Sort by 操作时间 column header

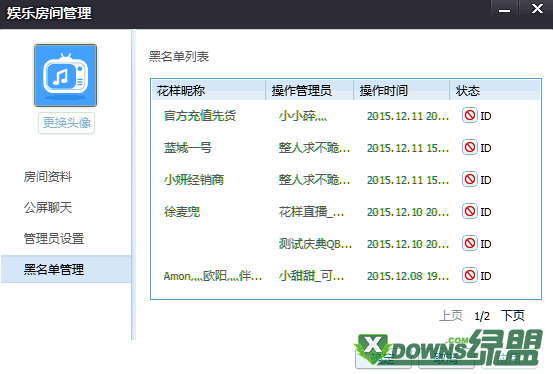[402, 90]
